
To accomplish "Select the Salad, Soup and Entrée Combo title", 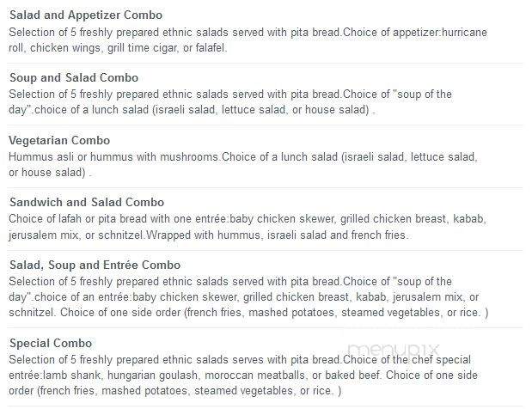I will coord(95,265).
